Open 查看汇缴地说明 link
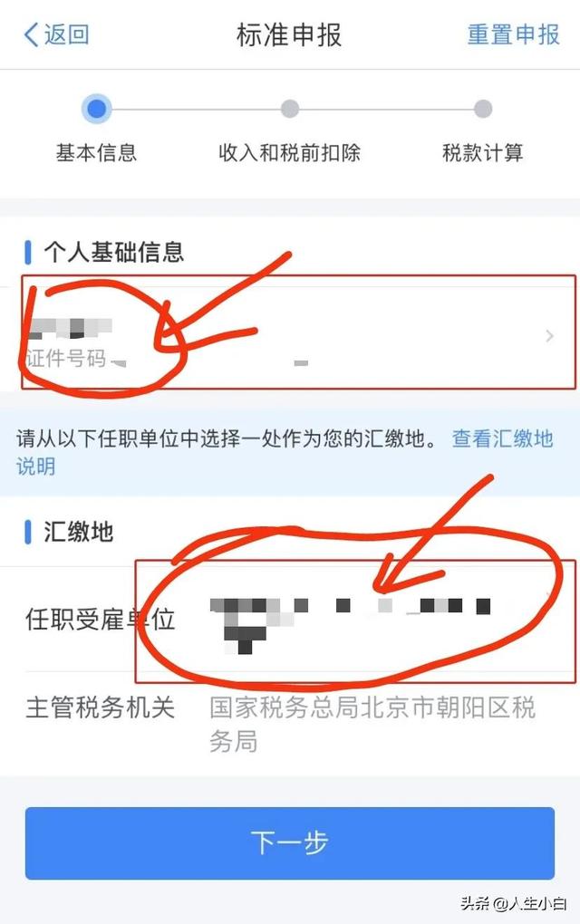 point(284,453)
